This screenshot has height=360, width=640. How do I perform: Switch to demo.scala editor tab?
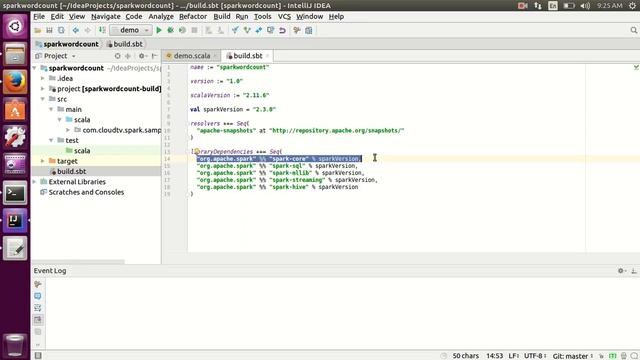(x=192, y=56)
